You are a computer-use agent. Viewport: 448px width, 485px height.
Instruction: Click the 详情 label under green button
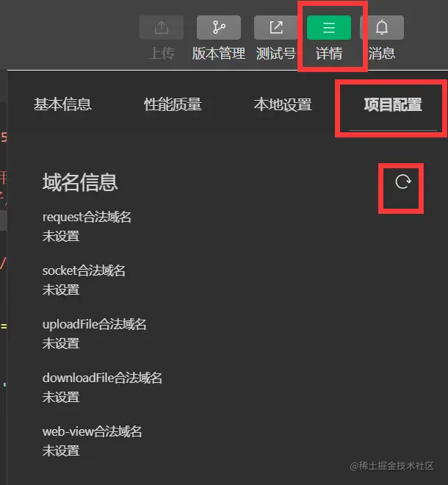click(329, 53)
